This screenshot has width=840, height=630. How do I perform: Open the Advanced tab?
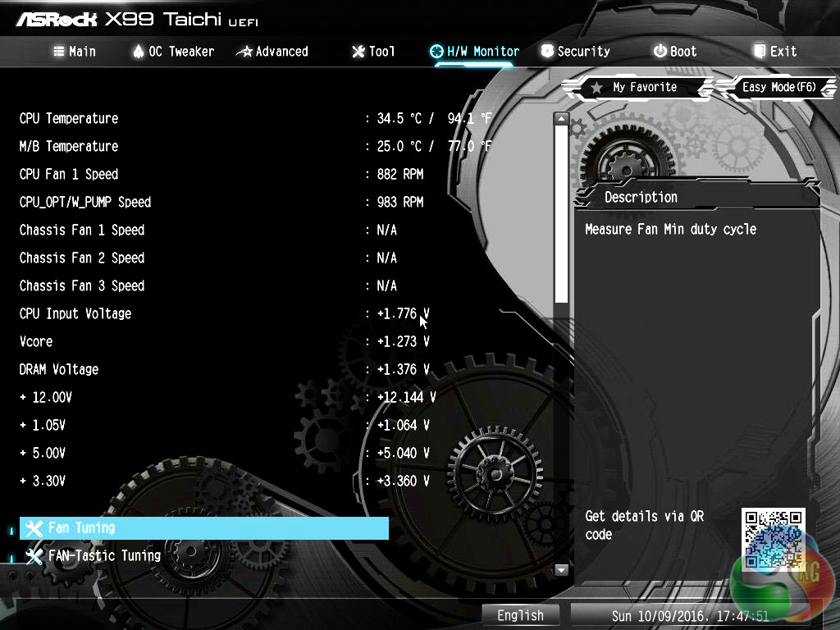(272, 52)
